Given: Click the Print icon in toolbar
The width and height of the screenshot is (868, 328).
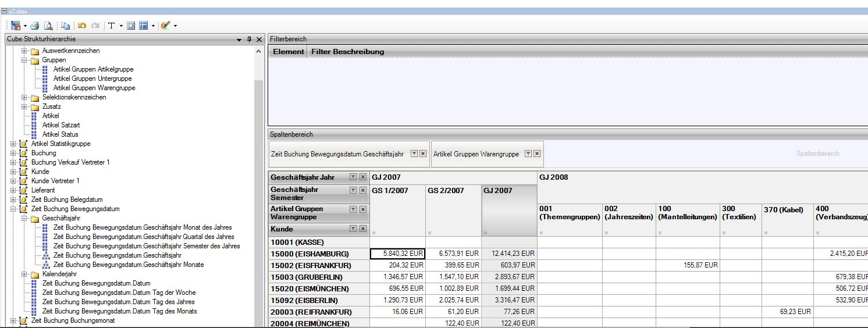Looking at the screenshot, I should 35,26.
